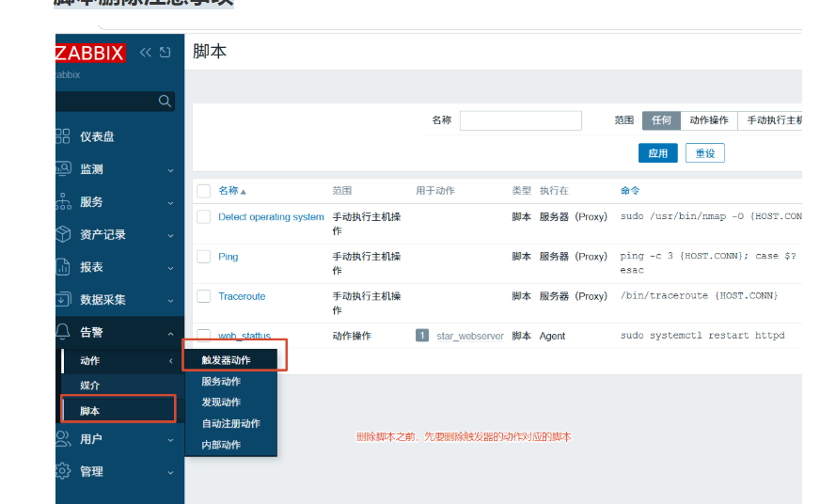Click the 'Agent' cell in web_stattus row

coord(552,336)
